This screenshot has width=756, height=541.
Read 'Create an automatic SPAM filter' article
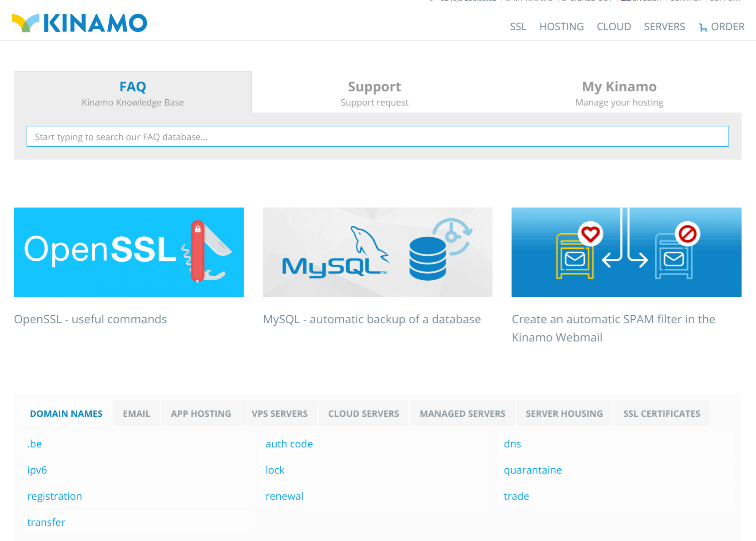click(x=613, y=328)
